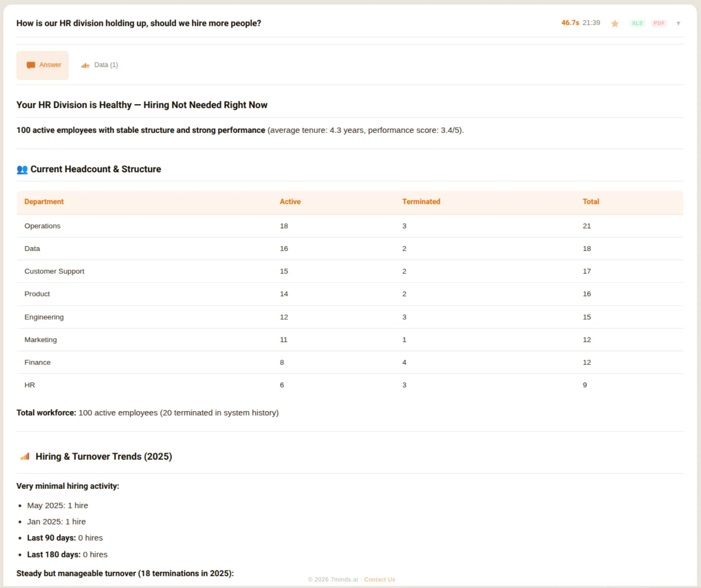Select the Engineering row in the headcount table
701x588 pixels.
click(x=173, y=317)
